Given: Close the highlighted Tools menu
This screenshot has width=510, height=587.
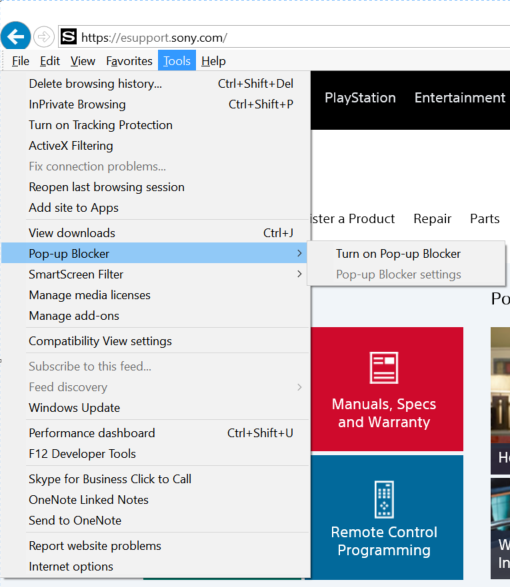Looking at the screenshot, I should (x=177, y=61).
